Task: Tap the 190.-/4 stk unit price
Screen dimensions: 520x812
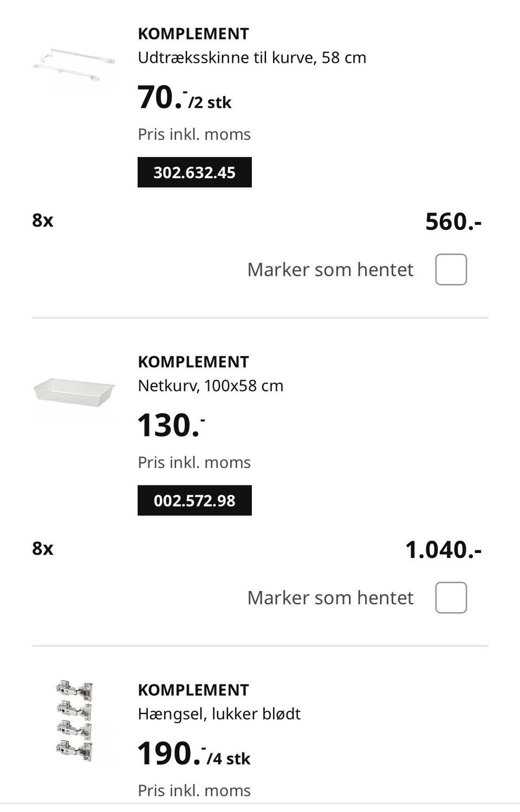Action: pyautogui.click(x=193, y=754)
